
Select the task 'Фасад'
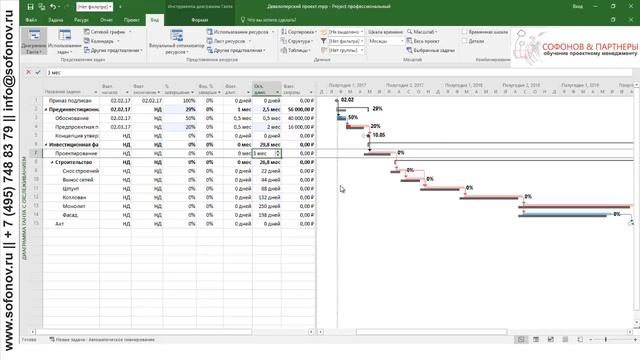pyautogui.click(x=70, y=215)
